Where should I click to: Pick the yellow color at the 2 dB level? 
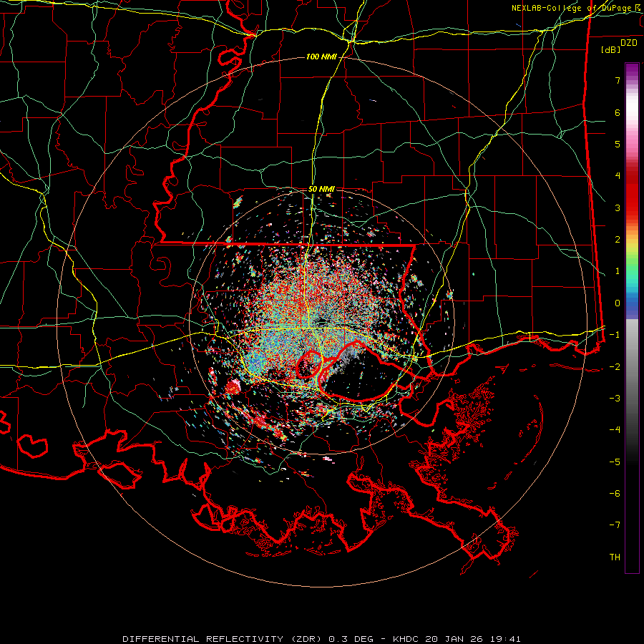coord(632,240)
